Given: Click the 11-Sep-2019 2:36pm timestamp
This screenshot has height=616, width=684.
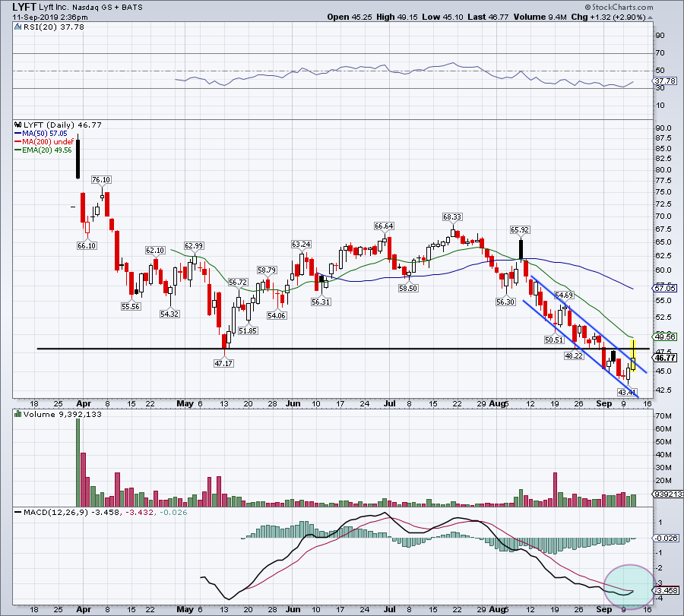Looking at the screenshot, I should 50,17.
